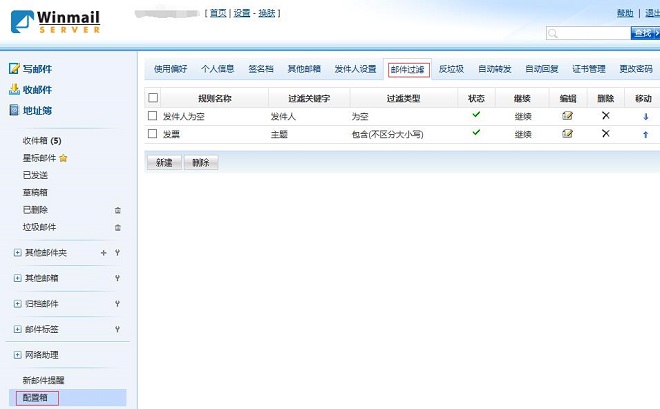This screenshot has width=660, height=409.
Task: Click the 规则名称 column header
Action: pyautogui.click(x=215, y=98)
